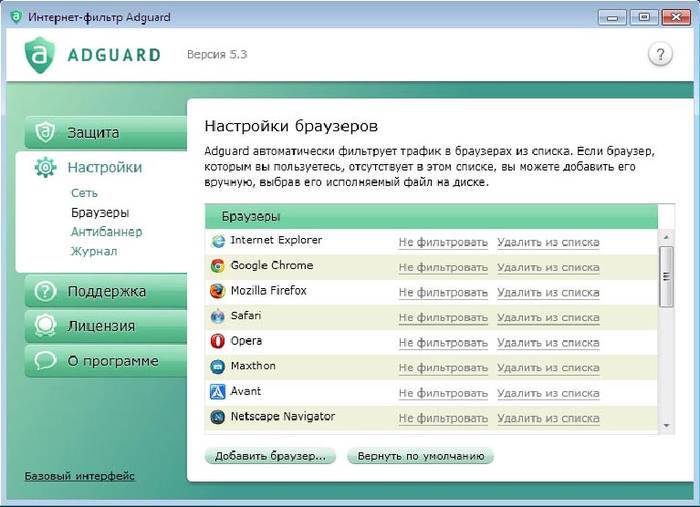
Task: Open the Лицензия section
Action: point(106,326)
